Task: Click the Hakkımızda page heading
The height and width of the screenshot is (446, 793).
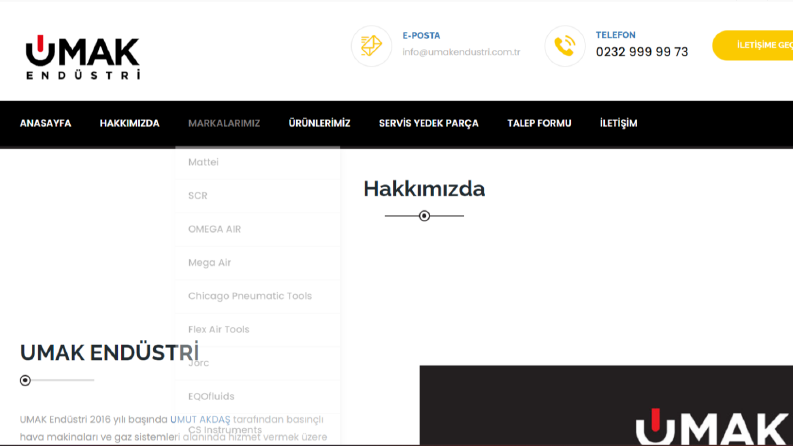Action: tap(424, 189)
